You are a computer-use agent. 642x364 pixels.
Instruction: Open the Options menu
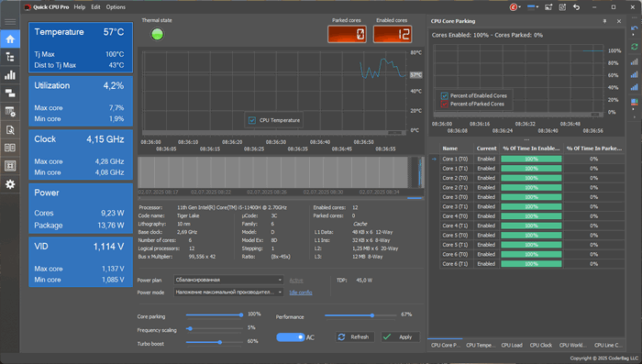tap(116, 7)
